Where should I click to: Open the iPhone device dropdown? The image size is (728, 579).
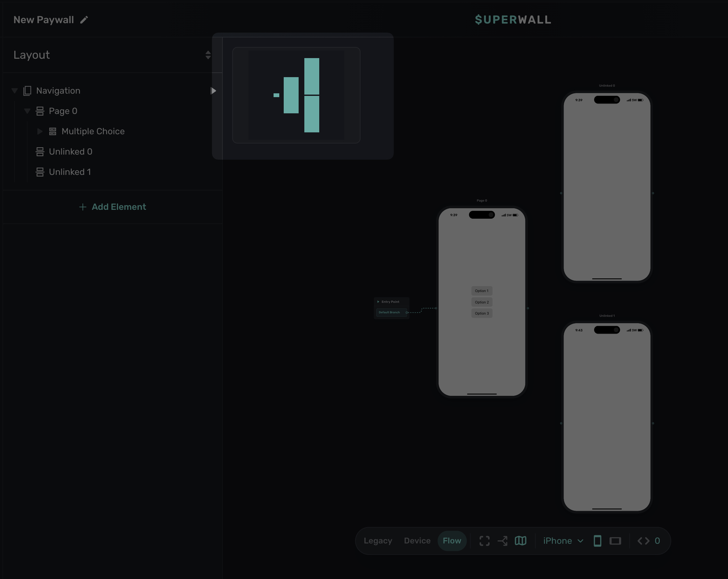(x=563, y=541)
